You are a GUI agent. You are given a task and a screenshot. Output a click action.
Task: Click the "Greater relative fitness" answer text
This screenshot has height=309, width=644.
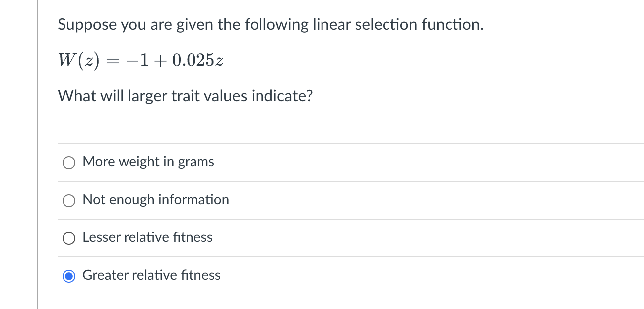[x=151, y=275]
